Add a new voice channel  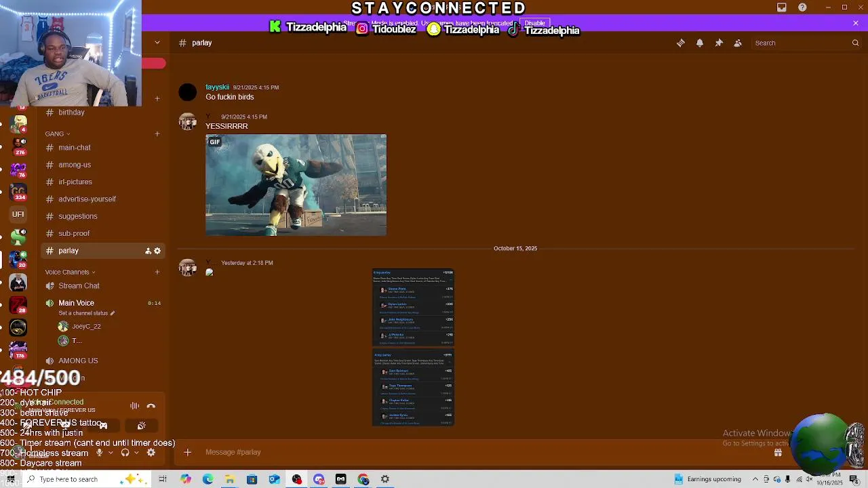(x=157, y=272)
